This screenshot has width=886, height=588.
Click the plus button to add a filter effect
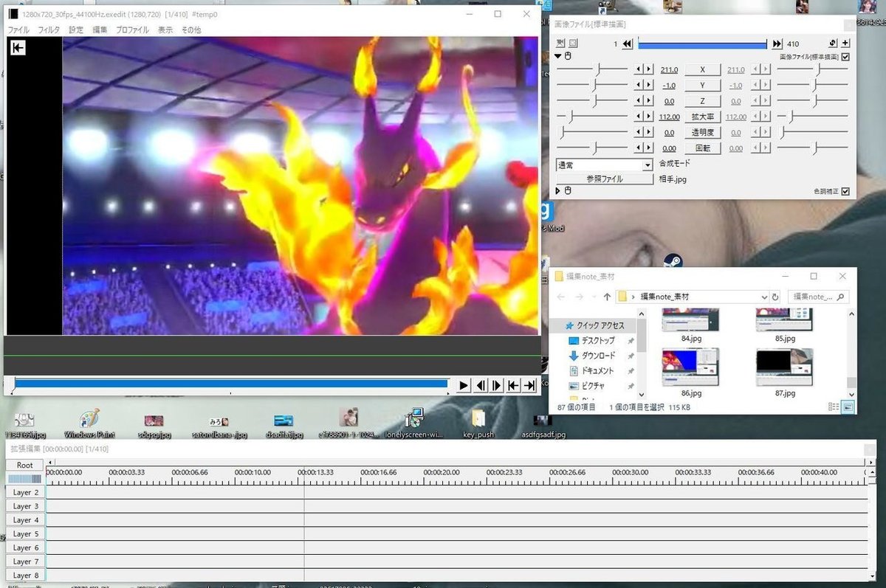[845, 44]
